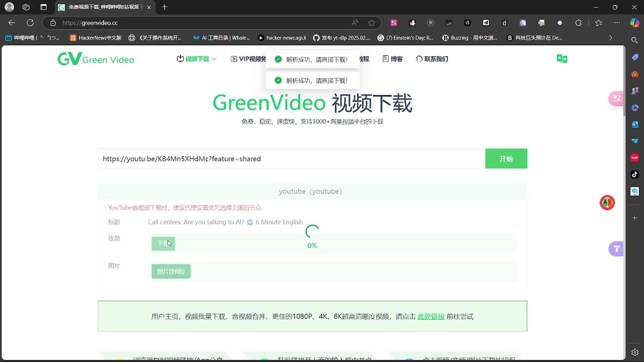Switch site language with translate icon

pyautogui.click(x=562, y=59)
